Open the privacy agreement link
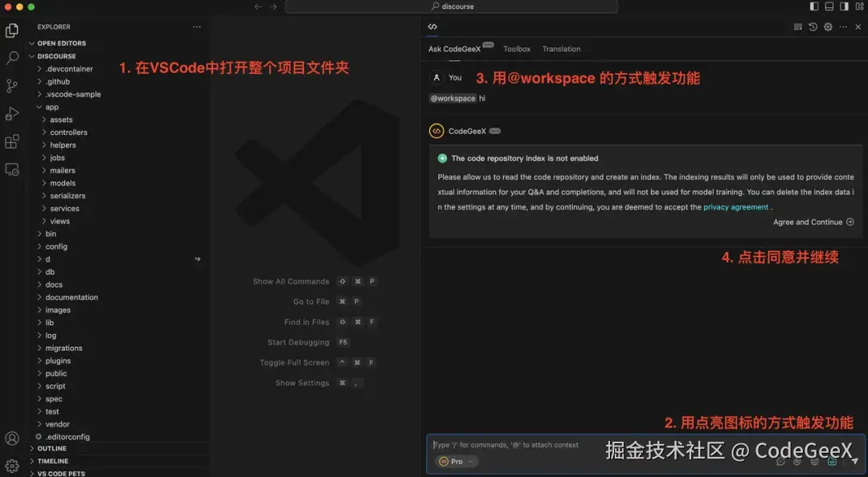Viewport: 868px width, 477px height. point(735,206)
